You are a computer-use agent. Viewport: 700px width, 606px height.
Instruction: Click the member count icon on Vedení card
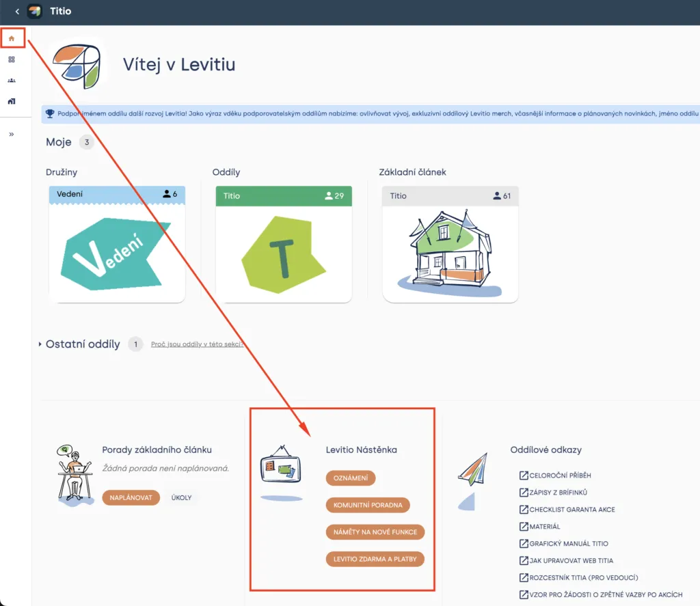[x=167, y=193]
